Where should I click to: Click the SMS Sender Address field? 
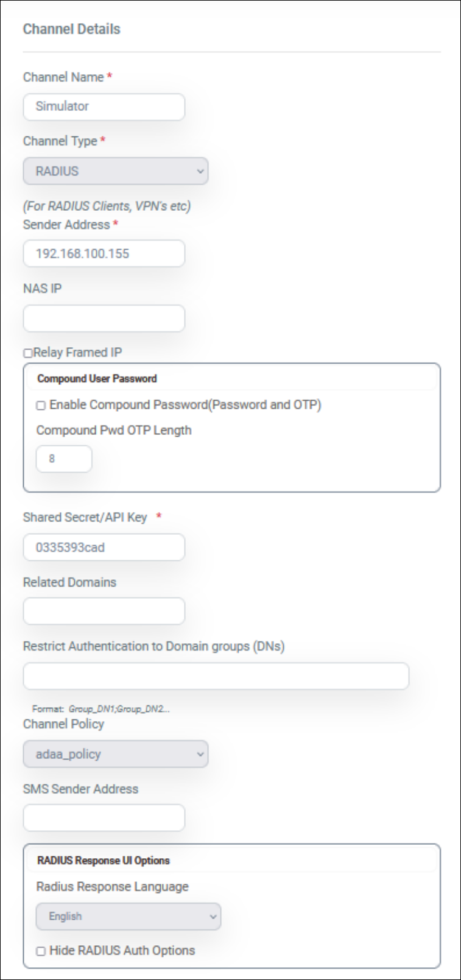point(104,817)
